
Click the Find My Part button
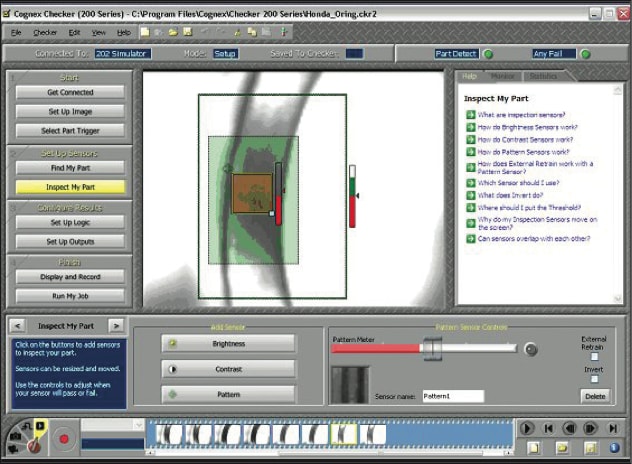[x=70, y=168]
